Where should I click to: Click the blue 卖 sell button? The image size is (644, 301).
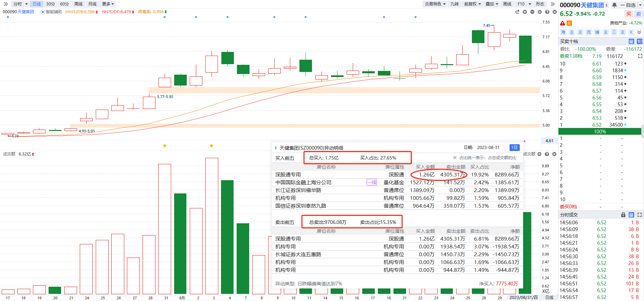(639, 14)
